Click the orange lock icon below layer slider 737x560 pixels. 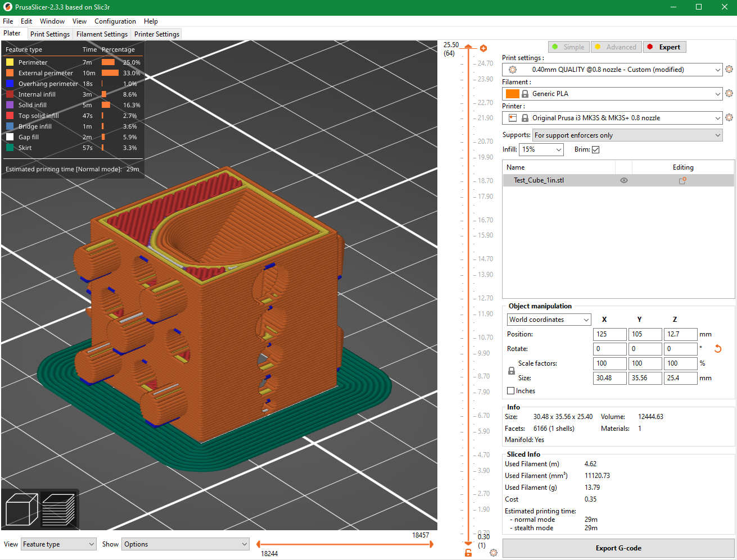click(x=468, y=553)
